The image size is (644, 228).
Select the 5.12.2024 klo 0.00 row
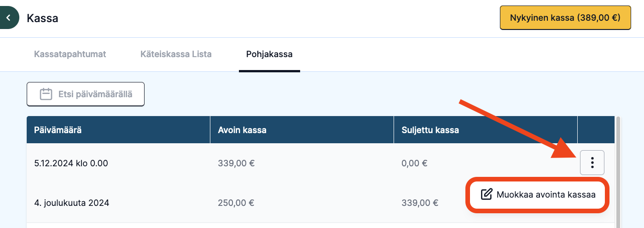click(x=320, y=163)
